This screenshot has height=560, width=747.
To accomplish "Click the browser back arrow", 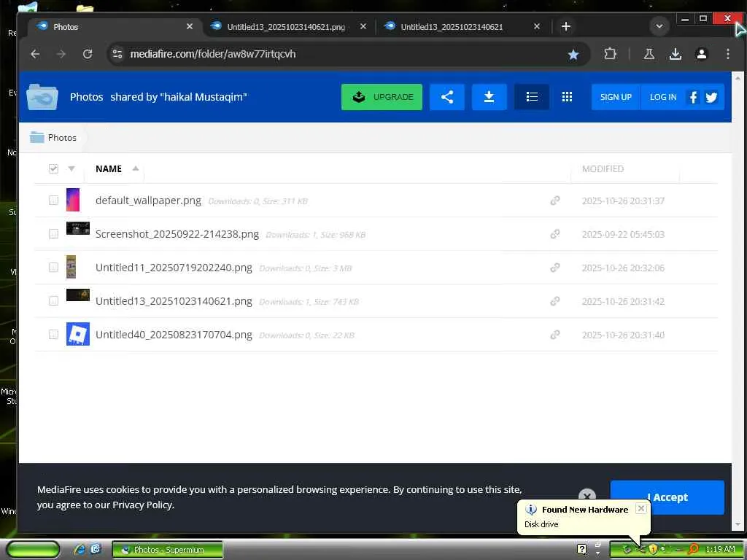I will pos(35,54).
